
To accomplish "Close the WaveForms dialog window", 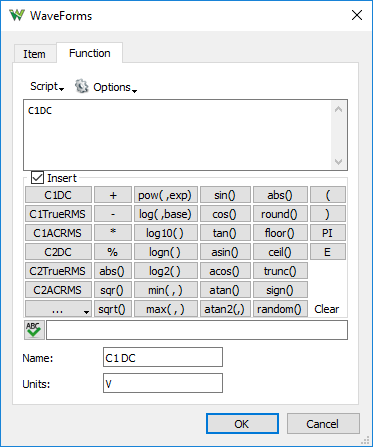I will pos(357,15).
